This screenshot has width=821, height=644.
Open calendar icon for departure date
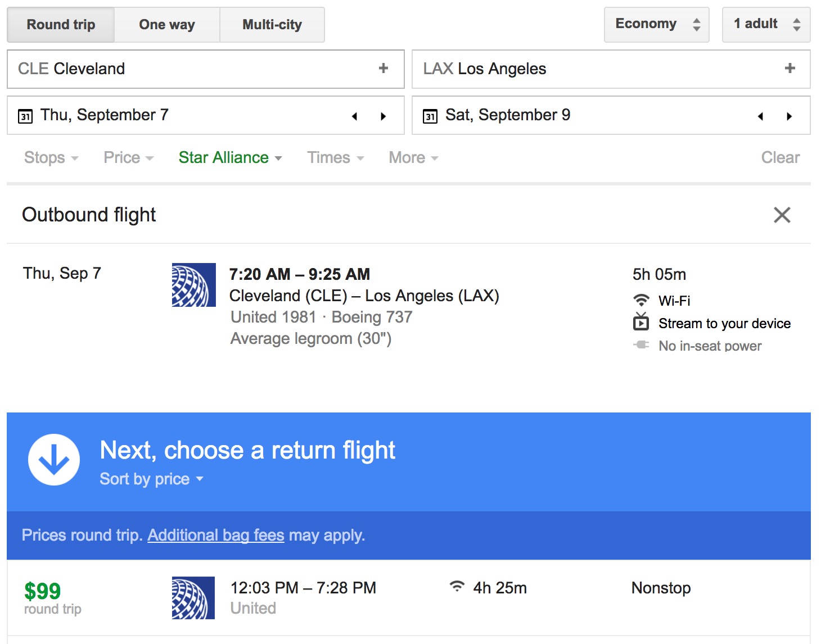[x=25, y=116]
